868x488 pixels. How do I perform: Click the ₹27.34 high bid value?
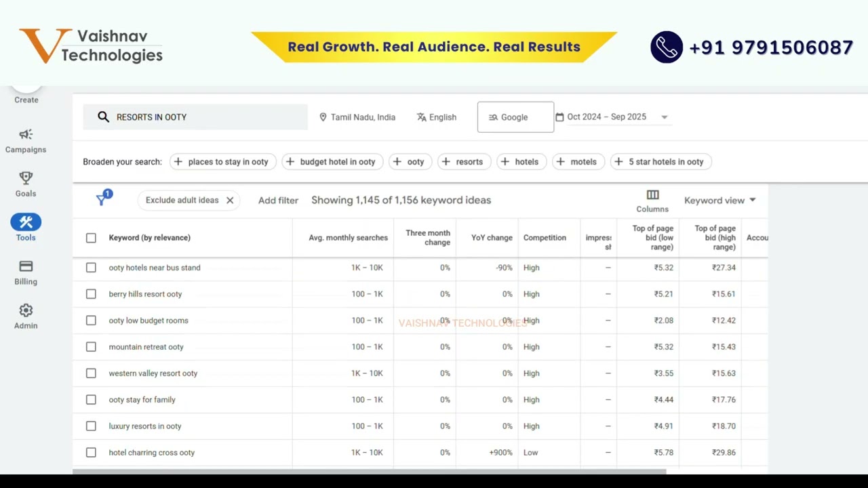pos(724,268)
